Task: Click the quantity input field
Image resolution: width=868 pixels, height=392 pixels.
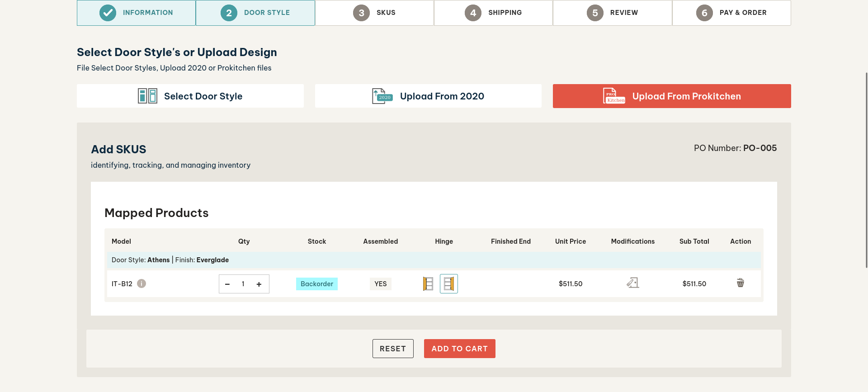Action: [243, 284]
